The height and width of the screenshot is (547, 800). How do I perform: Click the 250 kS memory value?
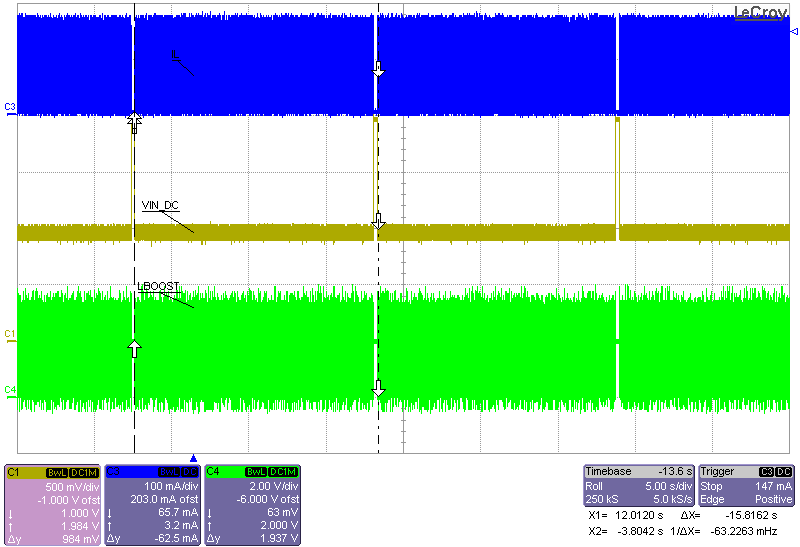[602, 499]
